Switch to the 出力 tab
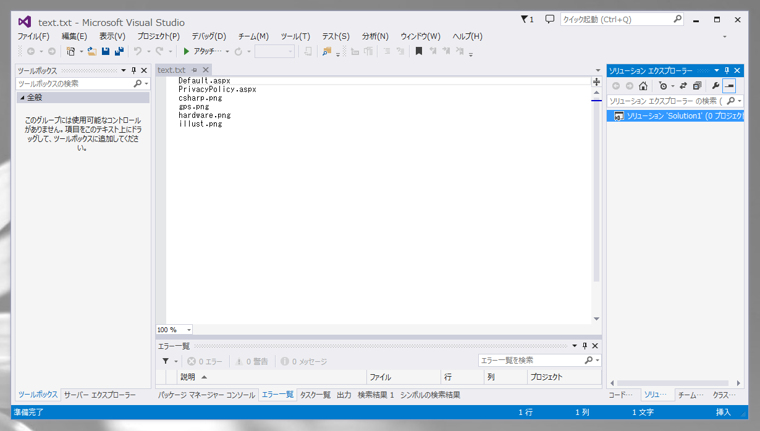 344,395
